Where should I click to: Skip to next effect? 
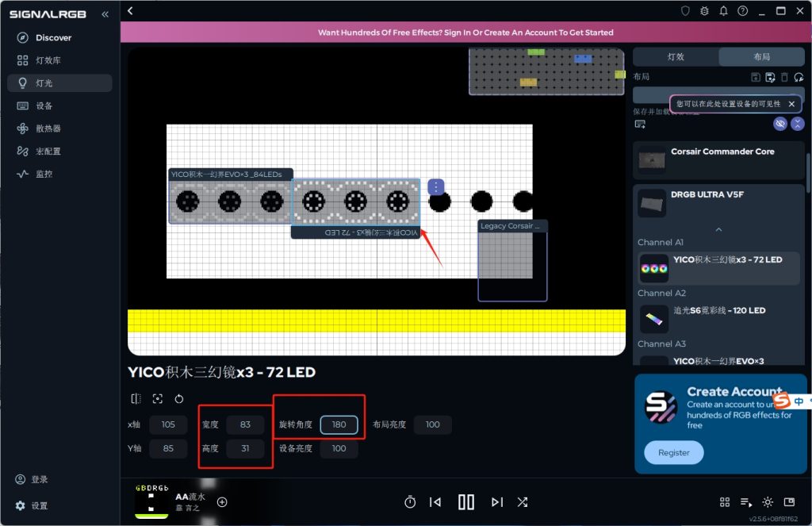tap(496, 502)
